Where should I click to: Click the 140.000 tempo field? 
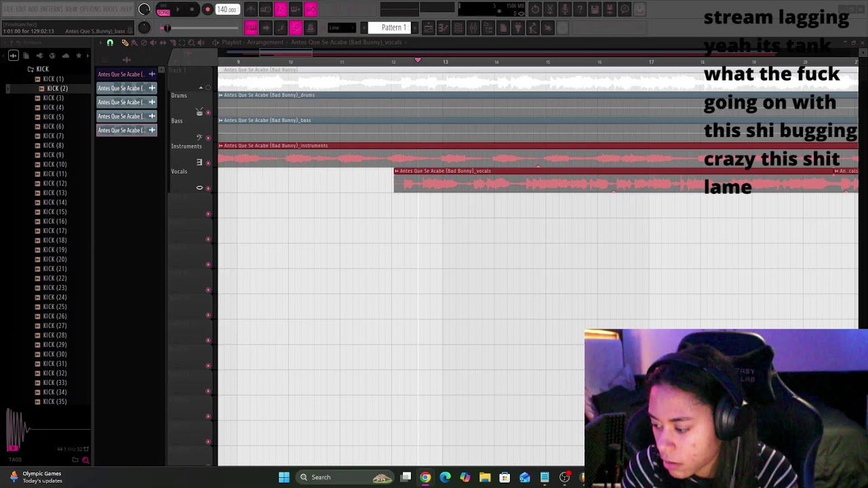(x=227, y=9)
